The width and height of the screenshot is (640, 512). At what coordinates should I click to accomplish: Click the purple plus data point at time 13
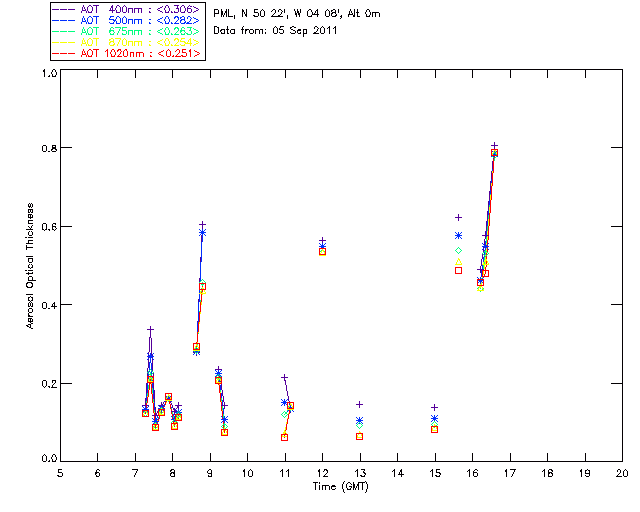point(360,405)
